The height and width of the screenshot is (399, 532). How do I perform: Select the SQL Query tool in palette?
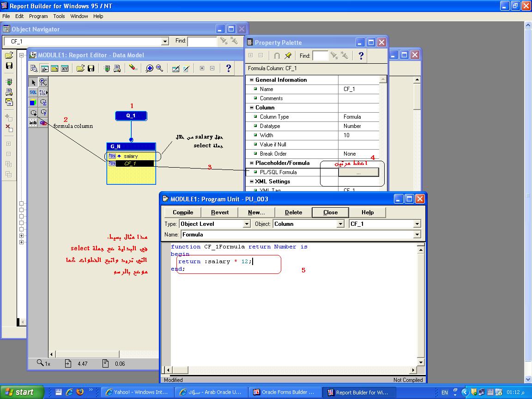pos(33,92)
